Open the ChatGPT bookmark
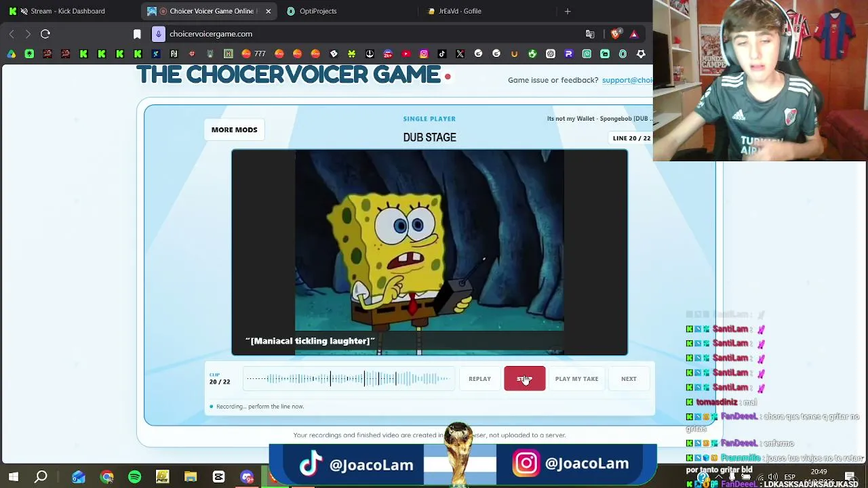The width and height of the screenshot is (868, 488). click(x=551, y=54)
